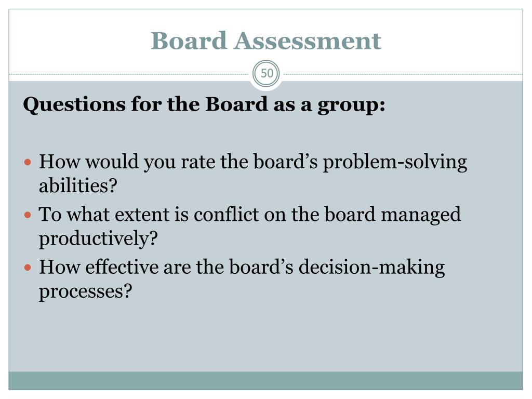Click the orange bullet before "How effective"
This screenshot has height=399, width=532.
point(28,268)
